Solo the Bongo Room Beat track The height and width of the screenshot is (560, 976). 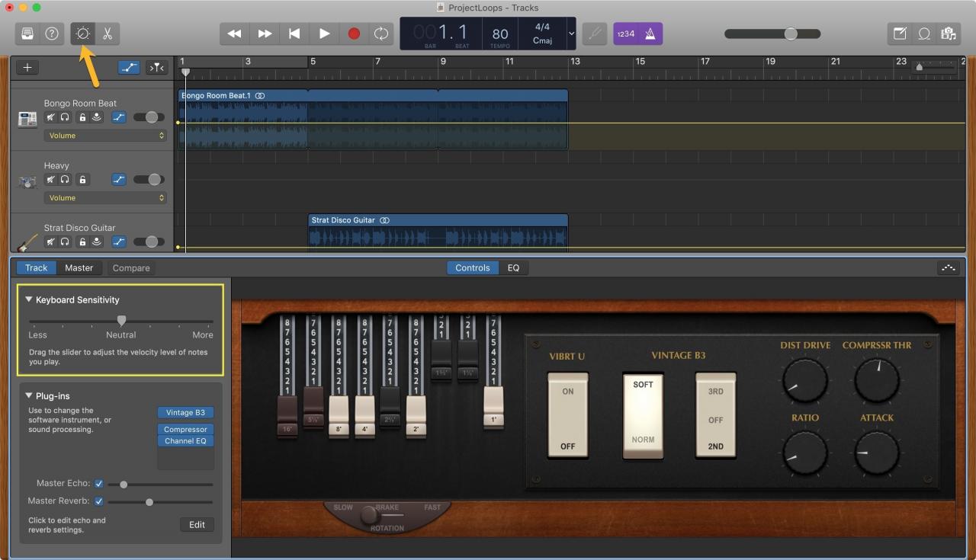point(65,117)
